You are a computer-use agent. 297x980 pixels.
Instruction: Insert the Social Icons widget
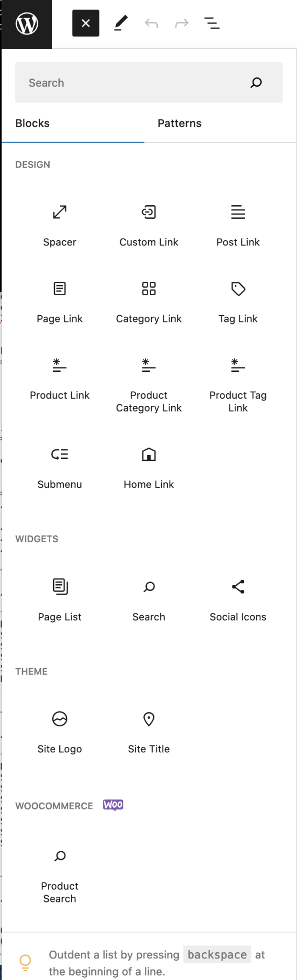238,600
